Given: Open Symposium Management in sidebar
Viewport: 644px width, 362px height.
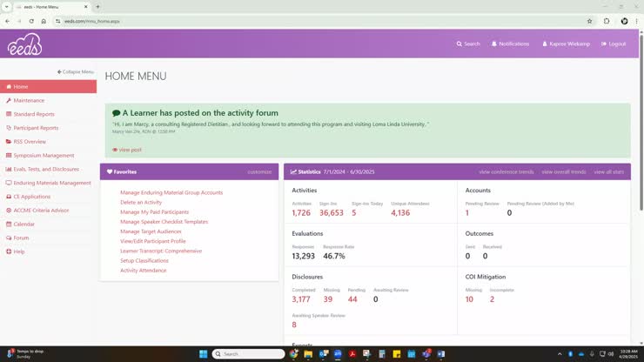Looking at the screenshot, I should pyautogui.click(x=44, y=155).
